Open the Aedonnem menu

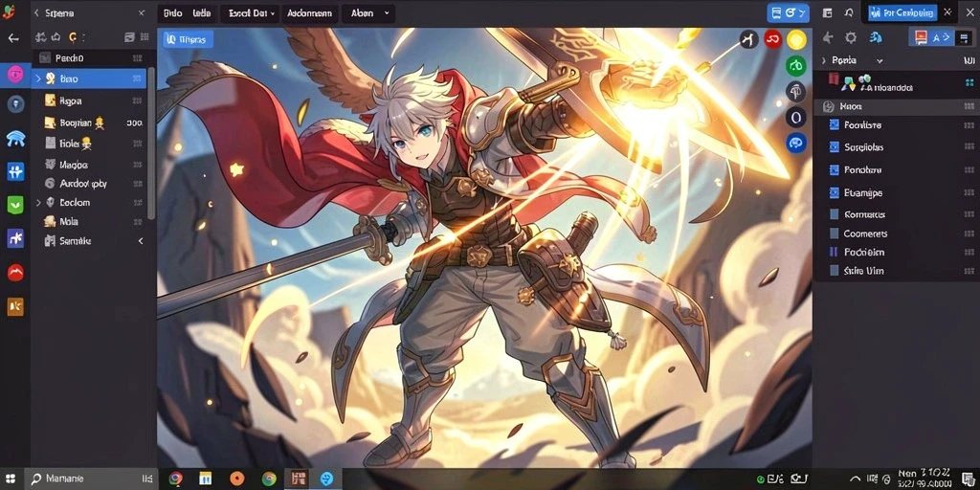(311, 12)
